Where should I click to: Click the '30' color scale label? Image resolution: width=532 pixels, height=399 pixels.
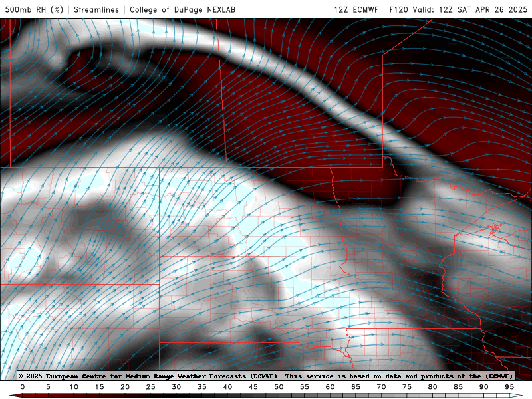pos(176,387)
